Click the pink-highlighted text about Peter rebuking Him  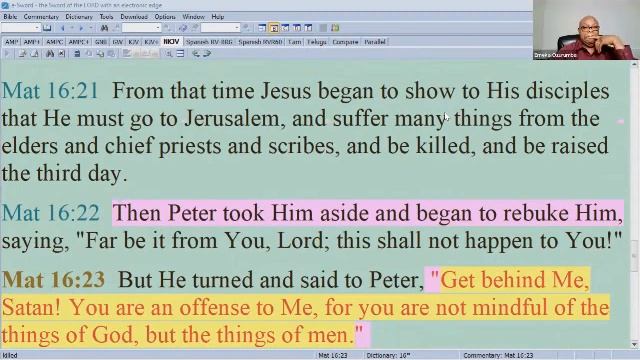(x=368, y=213)
